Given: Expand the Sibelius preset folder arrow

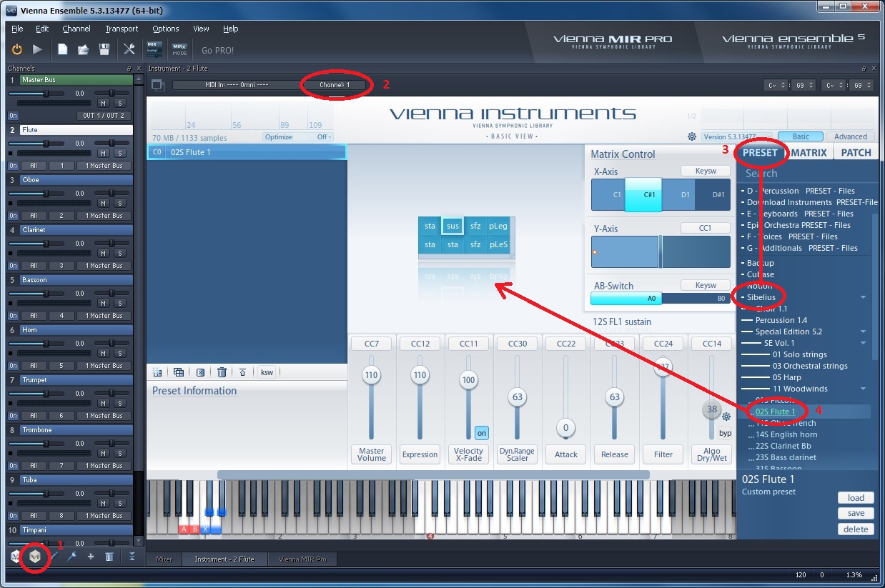Looking at the screenshot, I should click(864, 297).
